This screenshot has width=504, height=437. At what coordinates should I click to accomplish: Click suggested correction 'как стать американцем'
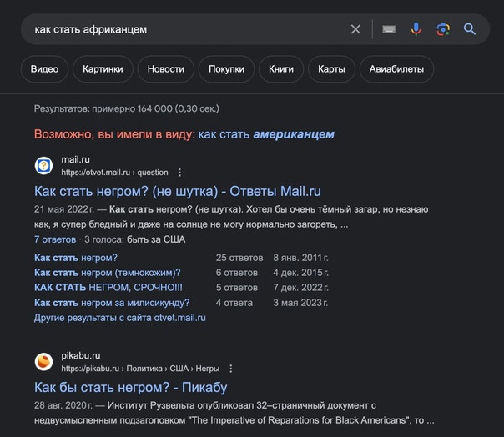[266, 134]
